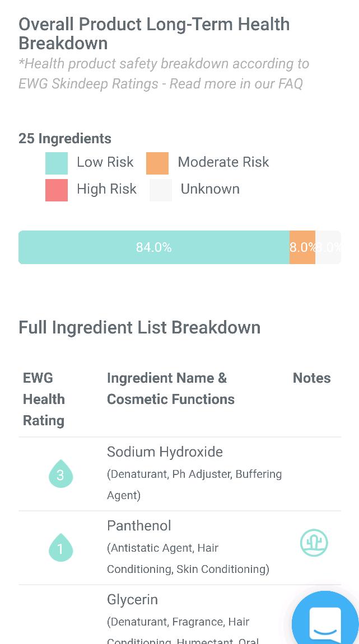Click the Full Ingredient List Breakdown heading
359x644 pixels.
click(x=139, y=327)
